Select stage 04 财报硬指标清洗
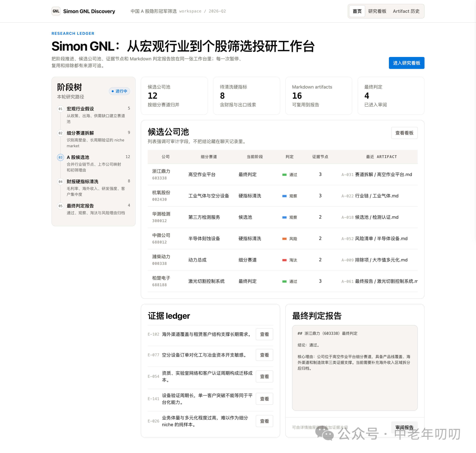This screenshot has height=453, width=476. click(94, 188)
